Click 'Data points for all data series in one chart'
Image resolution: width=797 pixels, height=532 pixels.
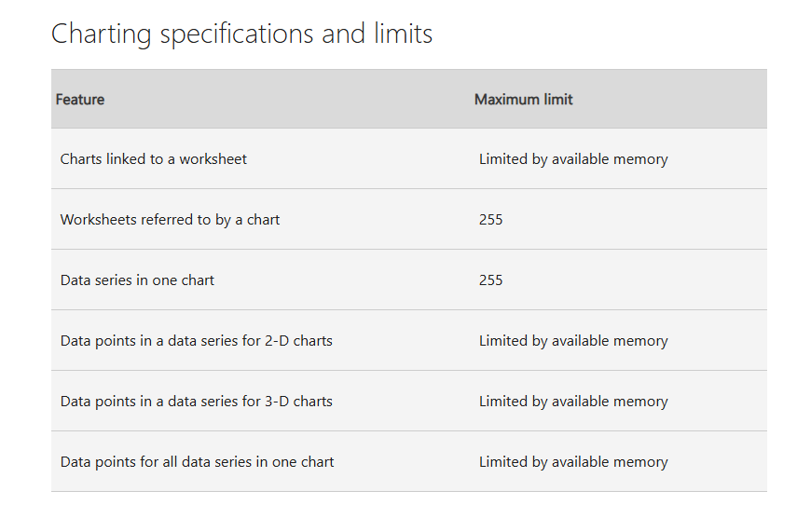197,461
